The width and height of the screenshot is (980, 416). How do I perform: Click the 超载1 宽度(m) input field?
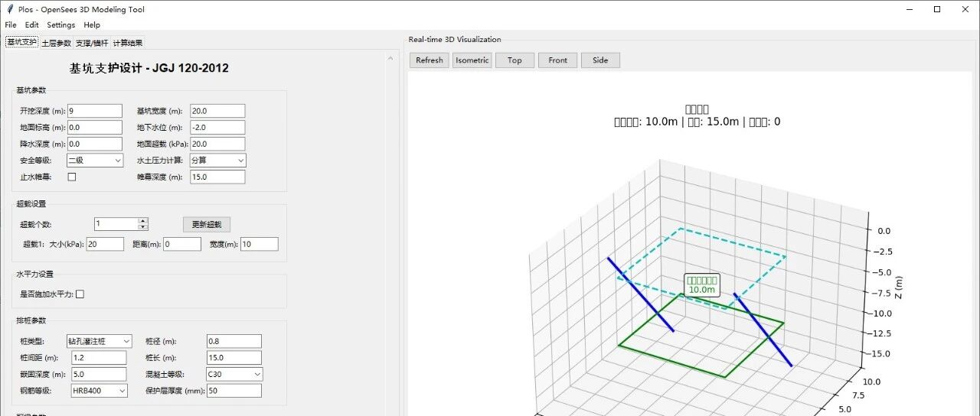[x=260, y=244]
